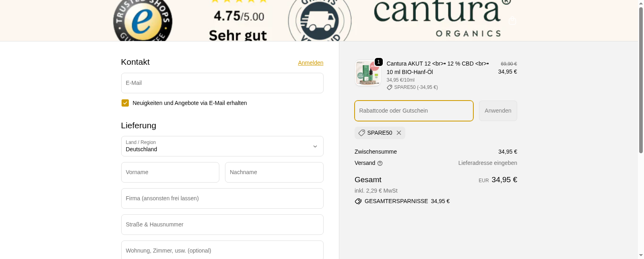Focus the Firma field
Image resolution: width=644 pixels, height=259 pixels.
tap(222, 198)
